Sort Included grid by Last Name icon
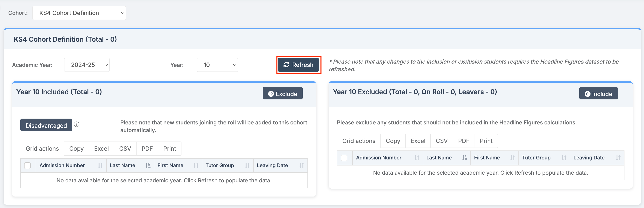 (148, 165)
